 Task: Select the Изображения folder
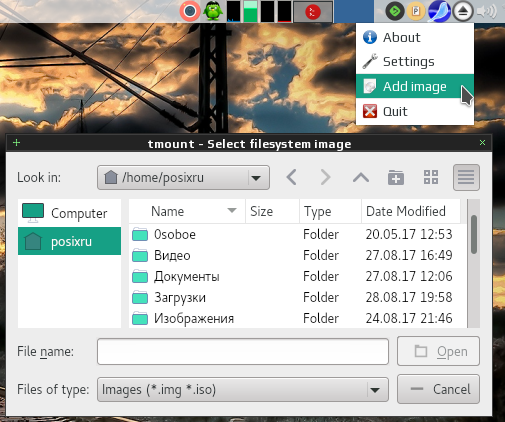point(297,318)
